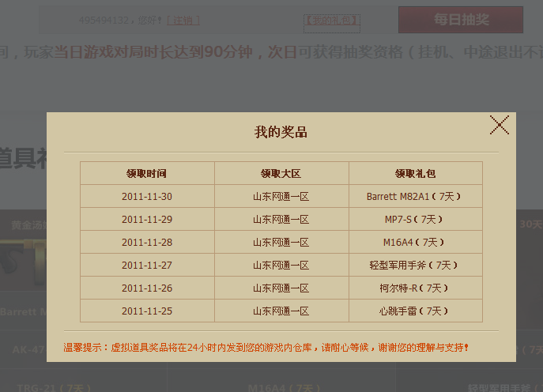Click MP7-S（7天）prize cell
Viewport: 543px width, 392px height.
(x=414, y=219)
